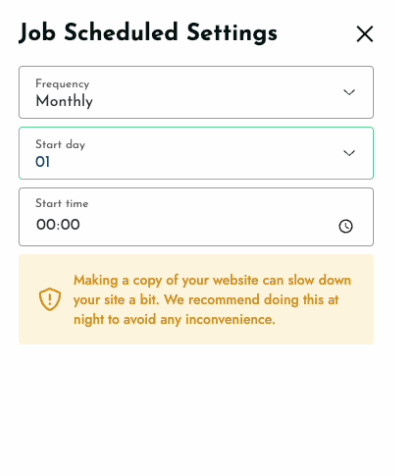Click the hours part of 00:00
This screenshot has width=406, height=476.
click(x=45, y=225)
